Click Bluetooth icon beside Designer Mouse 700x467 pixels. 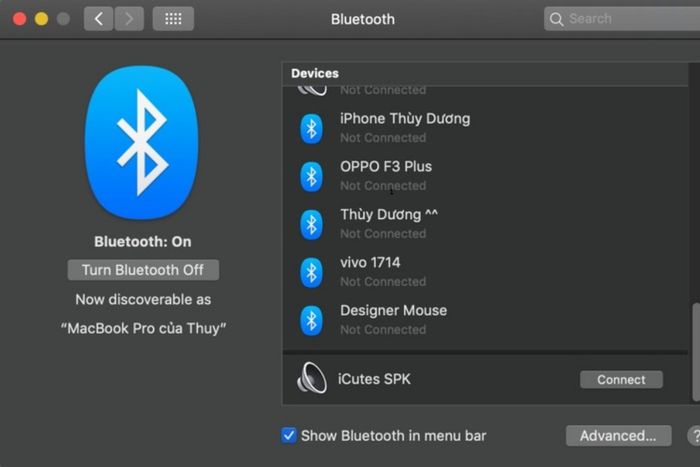(311, 321)
